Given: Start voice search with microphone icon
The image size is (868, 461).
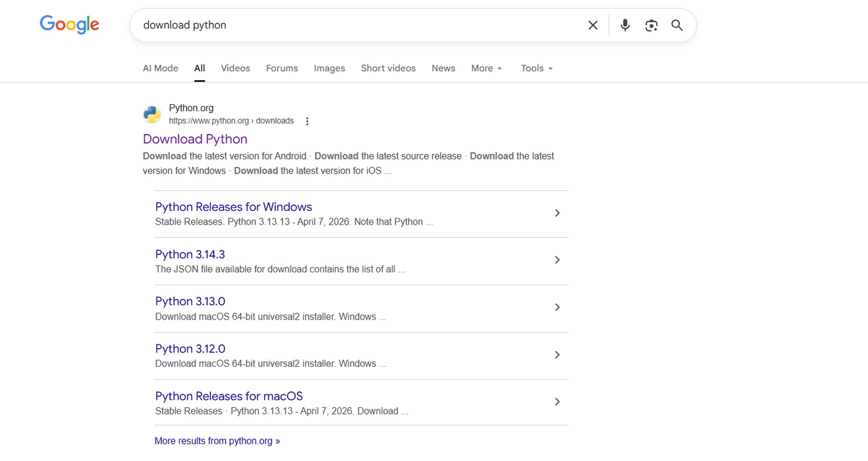Looking at the screenshot, I should pos(625,25).
